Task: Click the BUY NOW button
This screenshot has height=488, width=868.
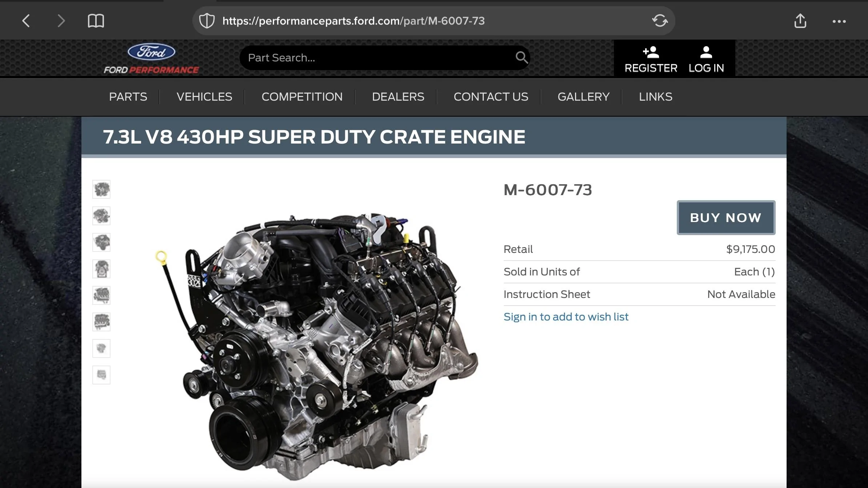Action: (x=726, y=217)
